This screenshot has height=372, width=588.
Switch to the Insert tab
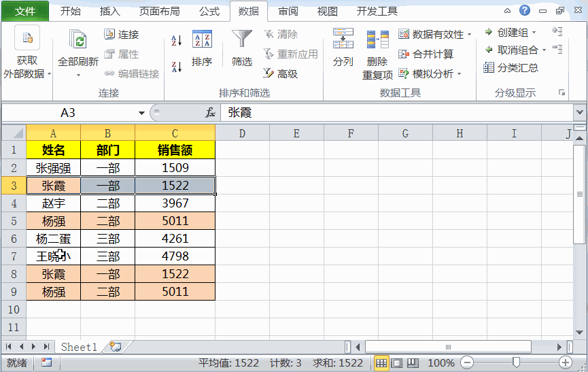110,12
